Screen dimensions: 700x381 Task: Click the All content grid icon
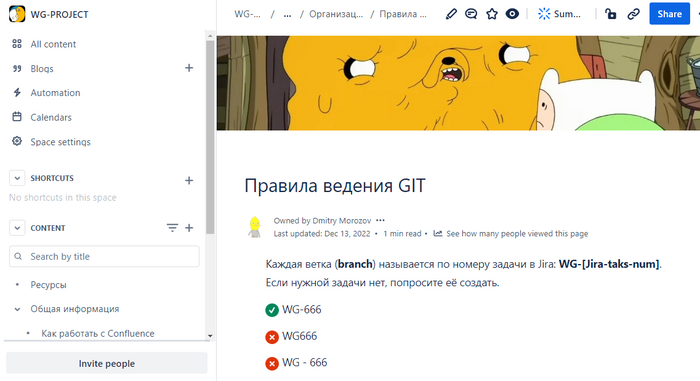pyautogui.click(x=17, y=44)
